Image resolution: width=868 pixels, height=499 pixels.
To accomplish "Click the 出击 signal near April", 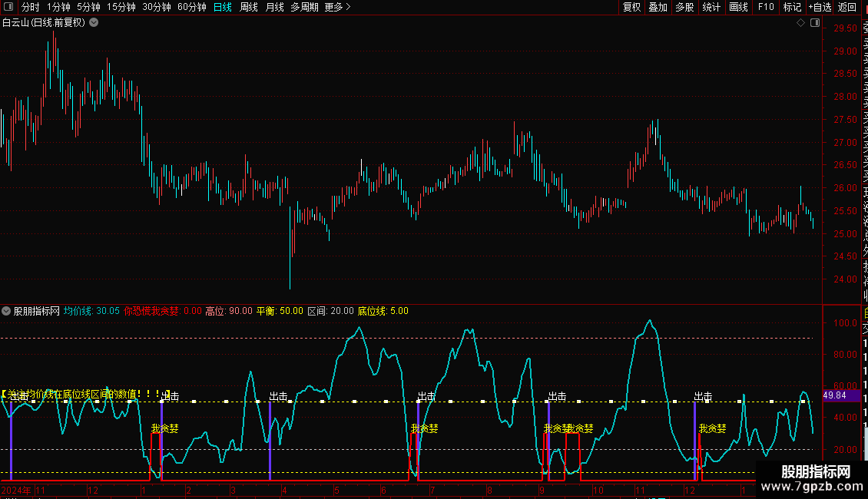I will click(x=278, y=396).
